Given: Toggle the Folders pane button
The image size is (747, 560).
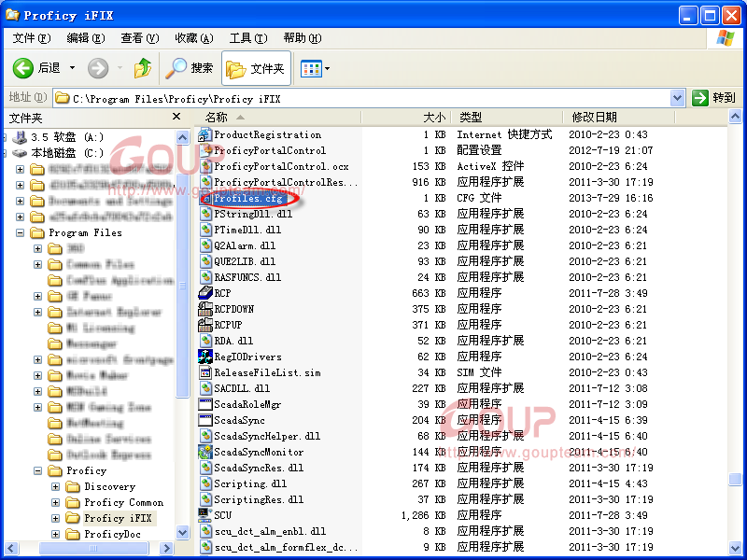Looking at the screenshot, I should click(256, 68).
